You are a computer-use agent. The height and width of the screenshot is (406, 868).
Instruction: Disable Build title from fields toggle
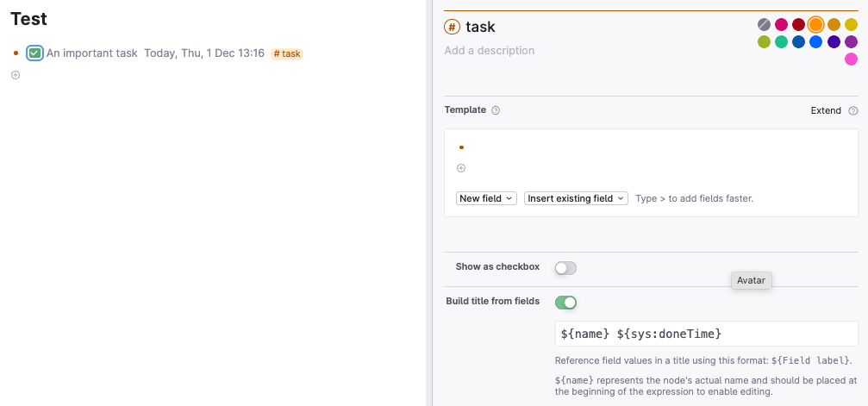(565, 303)
